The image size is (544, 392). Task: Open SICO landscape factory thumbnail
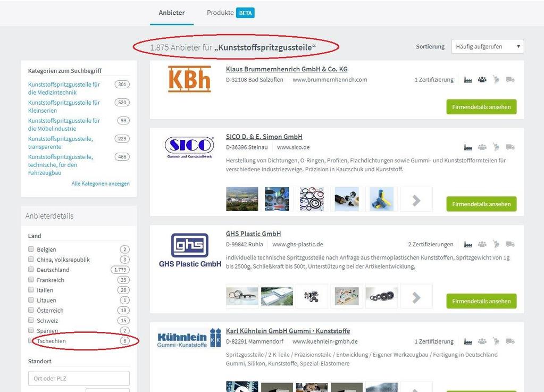(x=242, y=199)
